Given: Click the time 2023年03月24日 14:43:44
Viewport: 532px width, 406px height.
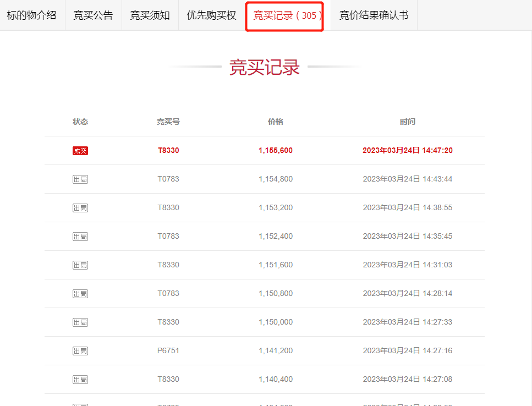Looking at the screenshot, I should click(408, 179).
